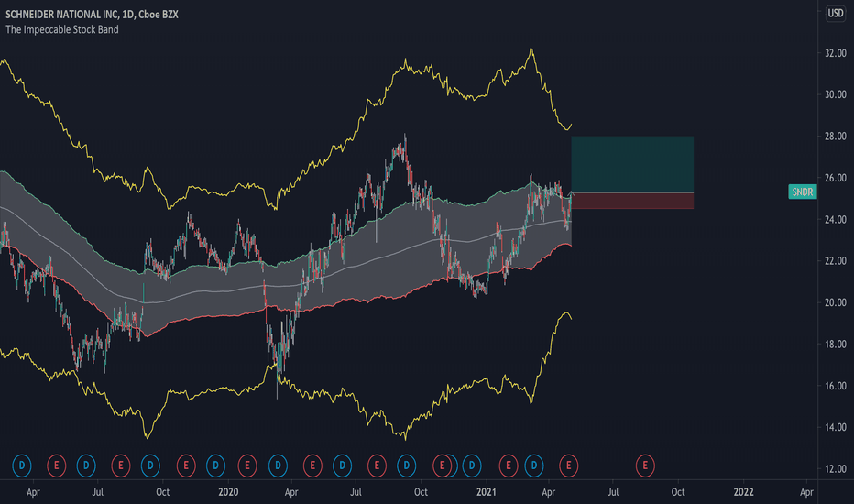This screenshot has width=854, height=504.
Task: Open the dividend marker just before the 2021 label
Action: [472, 466]
